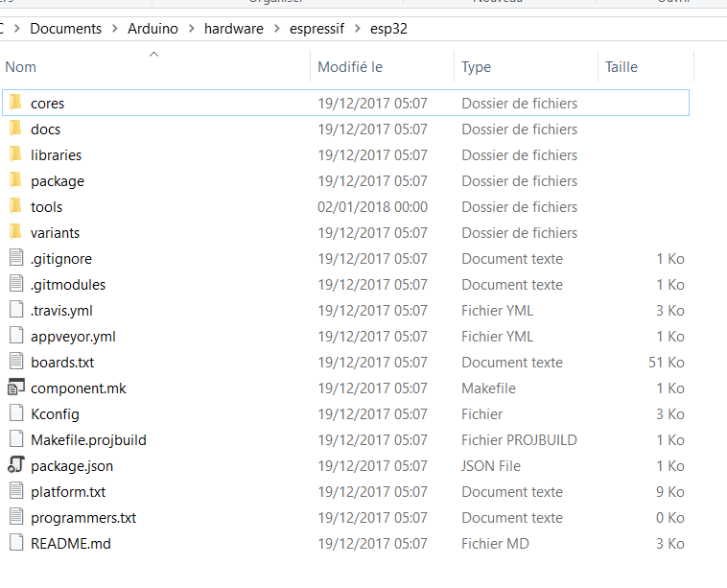Screen dimensions: 727x588
Task: Click the boards.txt document icon
Action: coord(14,362)
